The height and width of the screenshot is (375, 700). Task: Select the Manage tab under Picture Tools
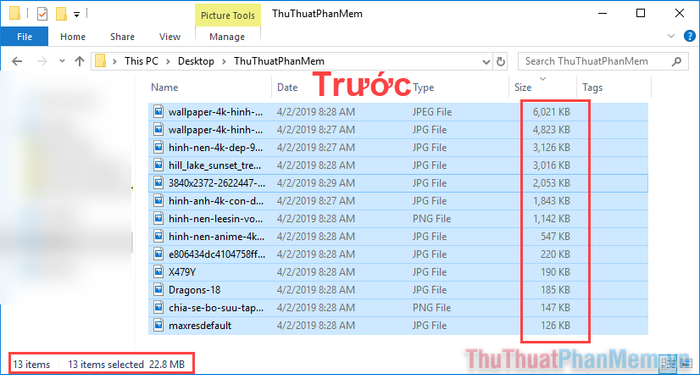tap(227, 37)
